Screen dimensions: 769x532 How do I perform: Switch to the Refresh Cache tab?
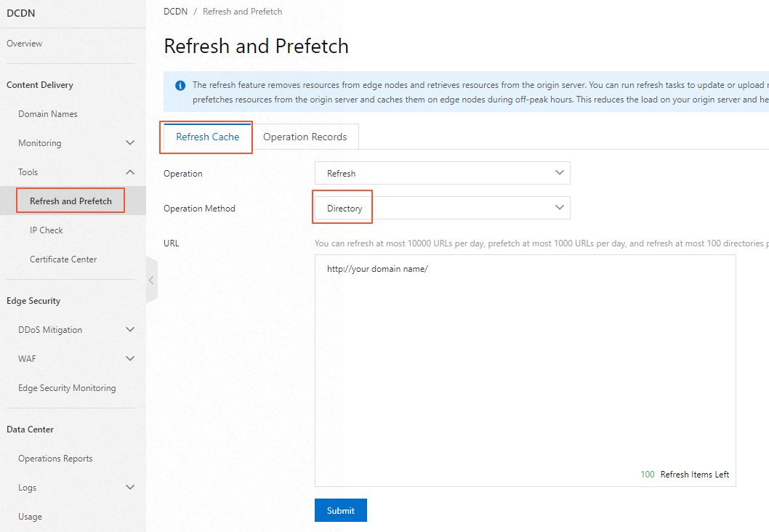point(207,137)
